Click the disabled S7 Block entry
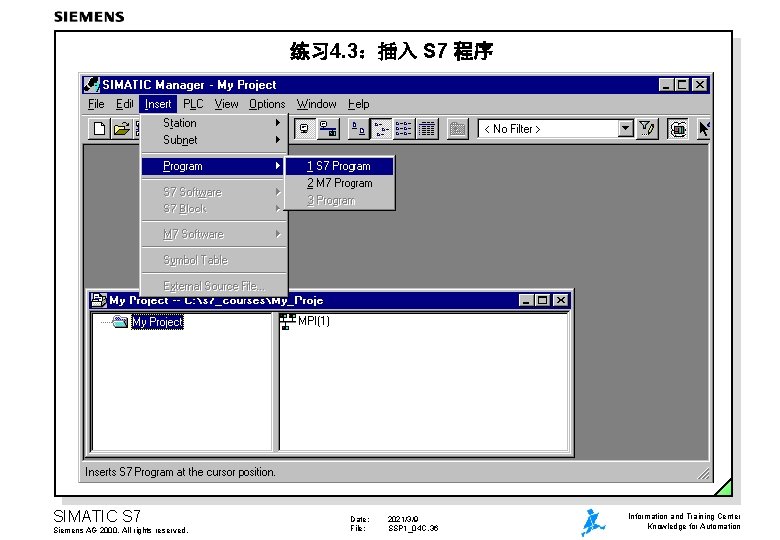780x540 pixels. 214,209
